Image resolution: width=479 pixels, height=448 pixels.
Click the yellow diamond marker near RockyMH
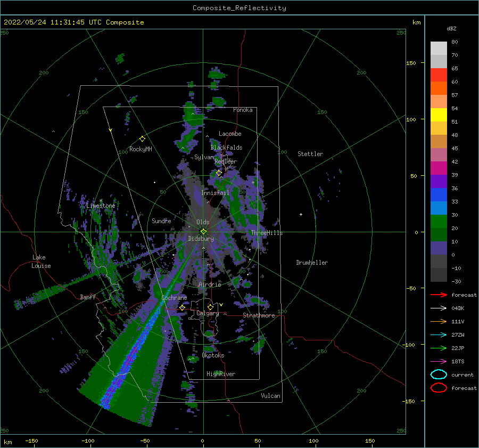coord(142,139)
